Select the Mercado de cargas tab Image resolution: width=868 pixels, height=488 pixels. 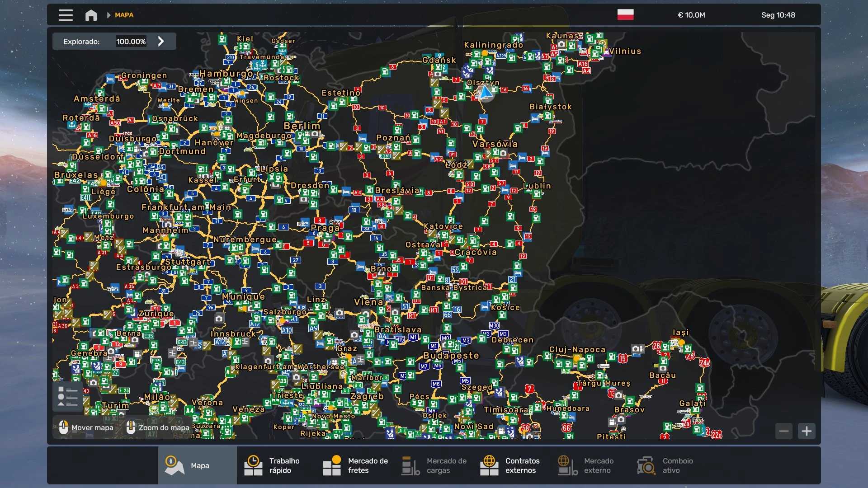tap(434, 465)
